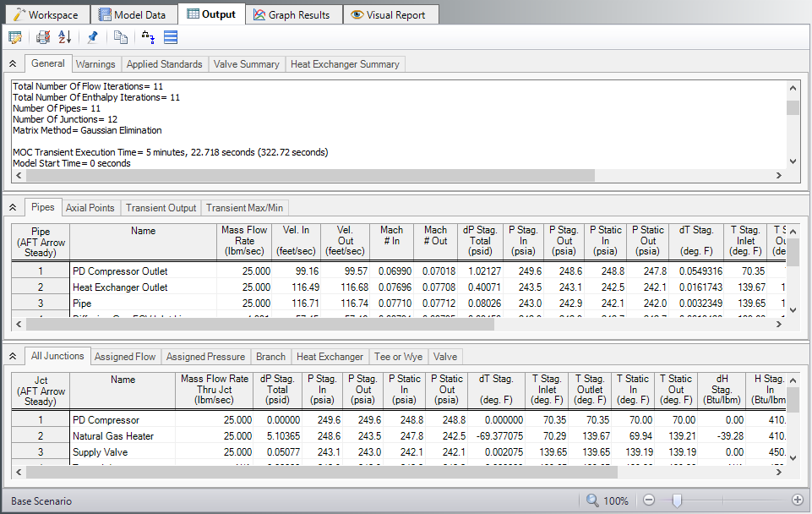Collapse the Pipes results section
Image resolution: width=812 pixels, height=514 pixels.
[x=13, y=207]
